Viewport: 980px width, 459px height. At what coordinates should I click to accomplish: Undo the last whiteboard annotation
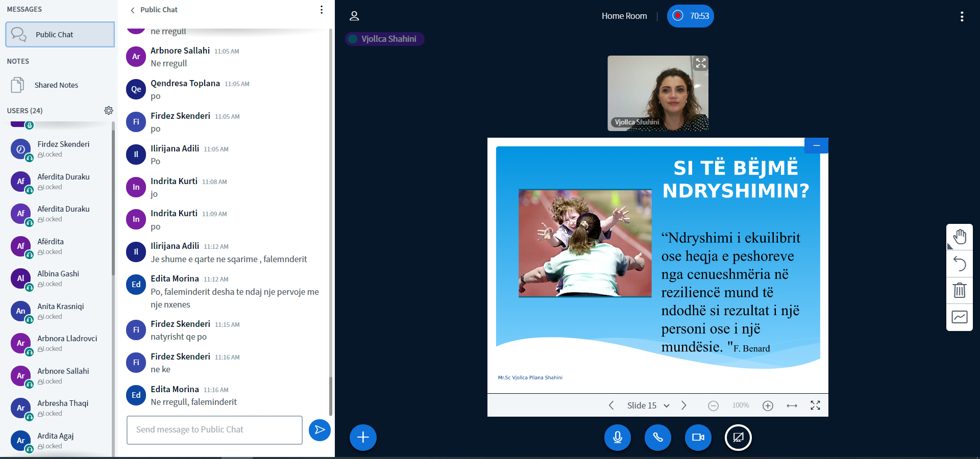(x=960, y=264)
